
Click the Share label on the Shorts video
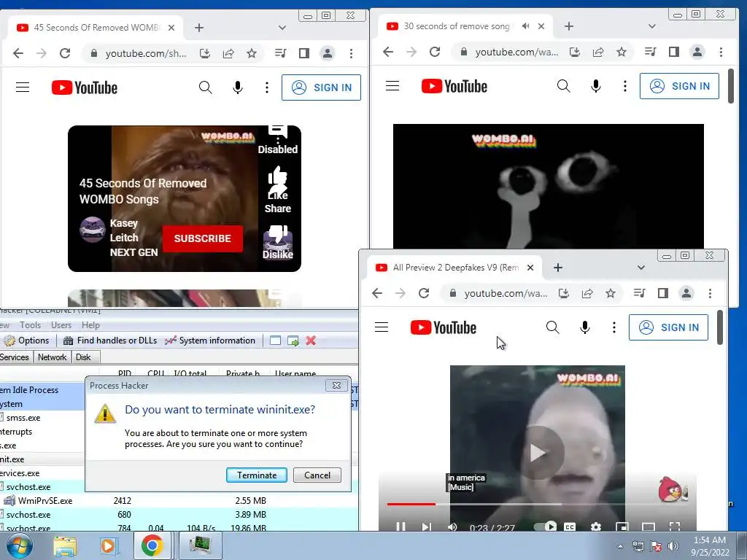point(278,209)
